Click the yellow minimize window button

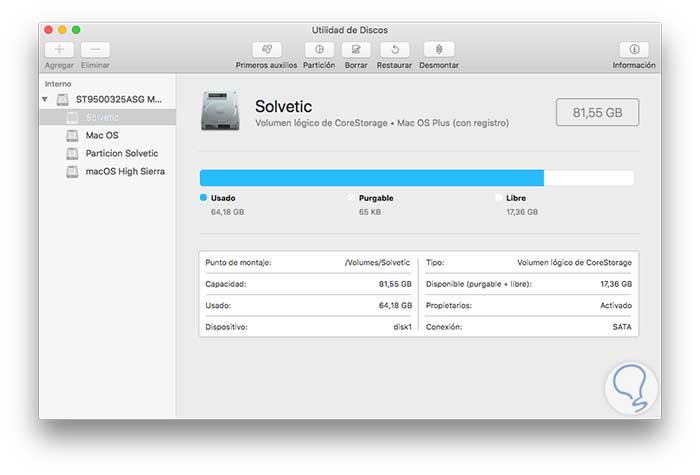click(62, 29)
